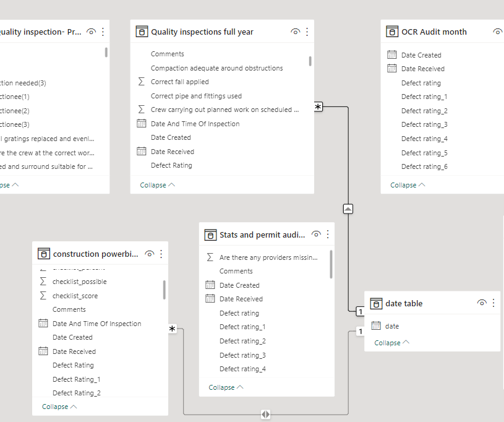Click sigma icon beside Are there any providers missing

click(210, 257)
